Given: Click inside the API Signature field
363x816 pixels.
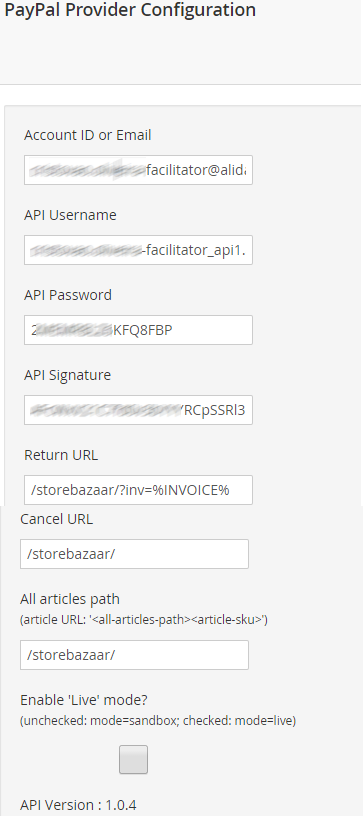Looking at the screenshot, I should pyautogui.click(x=138, y=410).
